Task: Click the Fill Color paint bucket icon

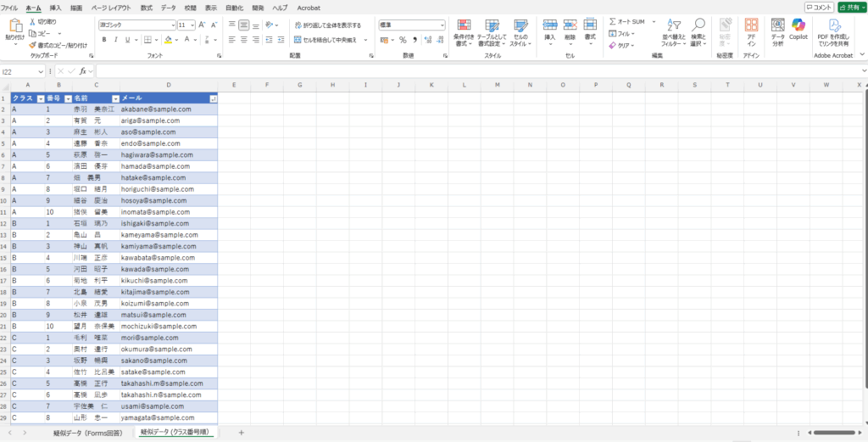Action: [x=168, y=40]
